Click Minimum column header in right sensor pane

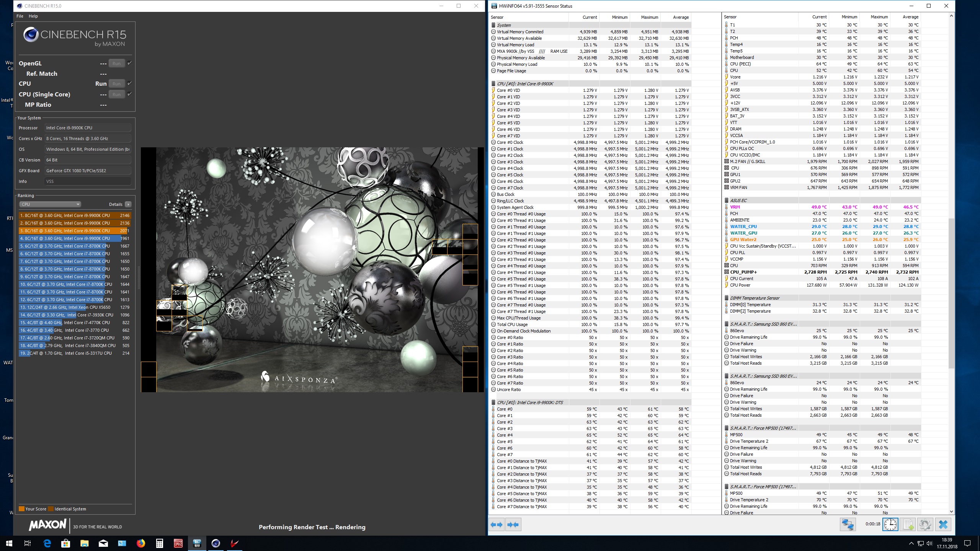(x=844, y=17)
